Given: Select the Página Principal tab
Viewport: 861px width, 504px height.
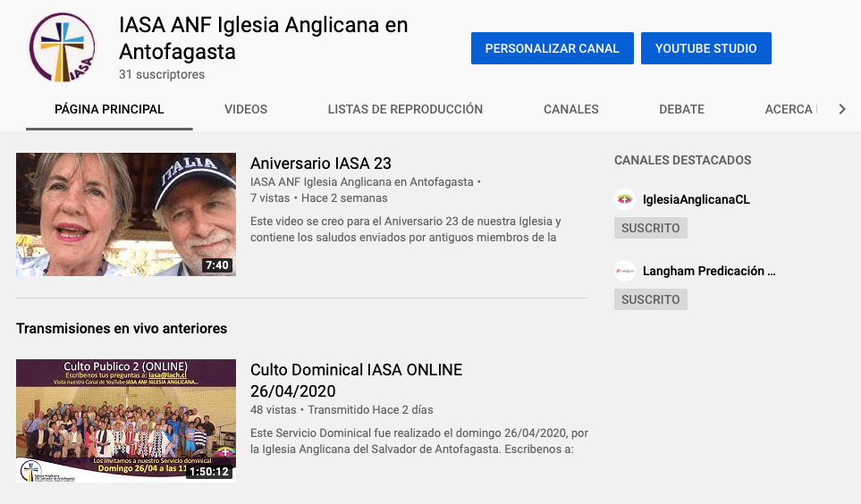Looking at the screenshot, I should [x=109, y=109].
